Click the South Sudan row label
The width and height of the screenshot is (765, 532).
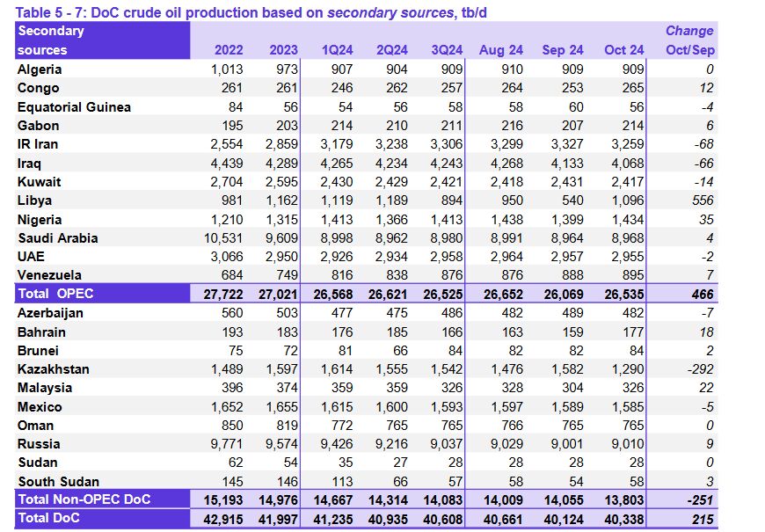[x=58, y=482]
